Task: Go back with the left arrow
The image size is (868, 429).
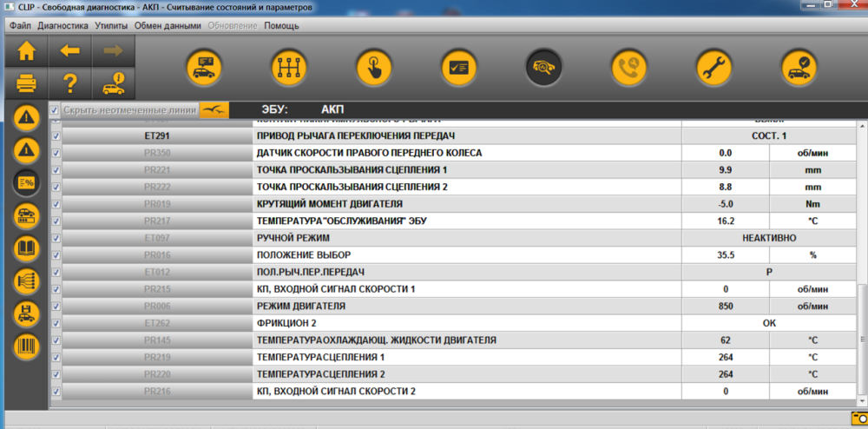Action: point(69,51)
